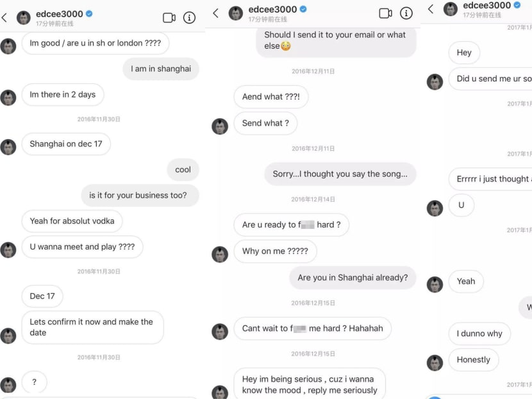This screenshot has width=532, height=399.
Task: Select the "U wanna meet and play ????" bubble
Action: pos(82,246)
